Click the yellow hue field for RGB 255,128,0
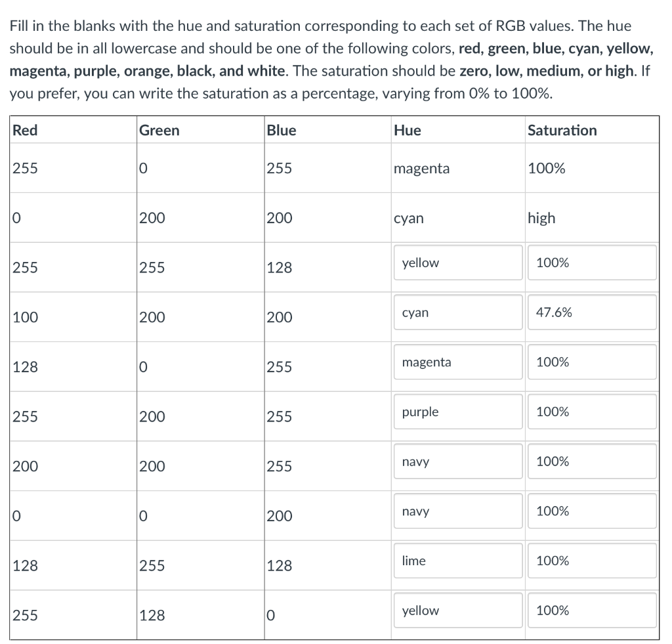 tap(457, 611)
